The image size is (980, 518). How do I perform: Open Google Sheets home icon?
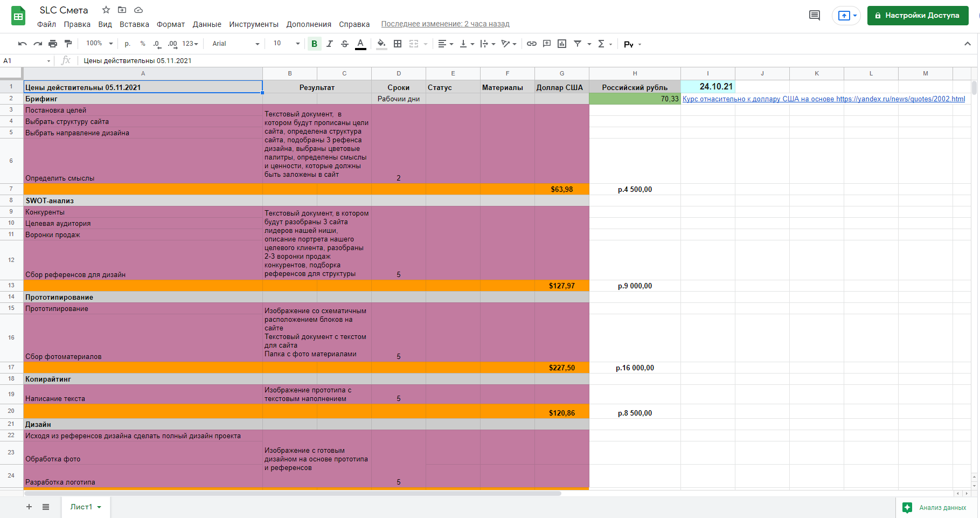coord(18,16)
